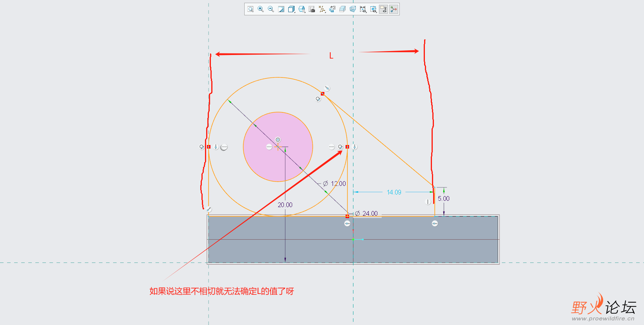Toggle the highlighted annotation display eye icon

pyautogui.click(x=384, y=9)
